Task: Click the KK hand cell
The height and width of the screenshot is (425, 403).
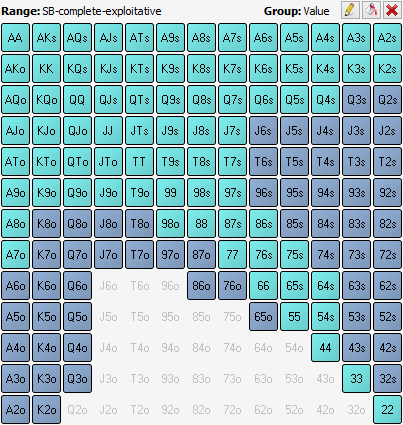Action: coord(46,69)
